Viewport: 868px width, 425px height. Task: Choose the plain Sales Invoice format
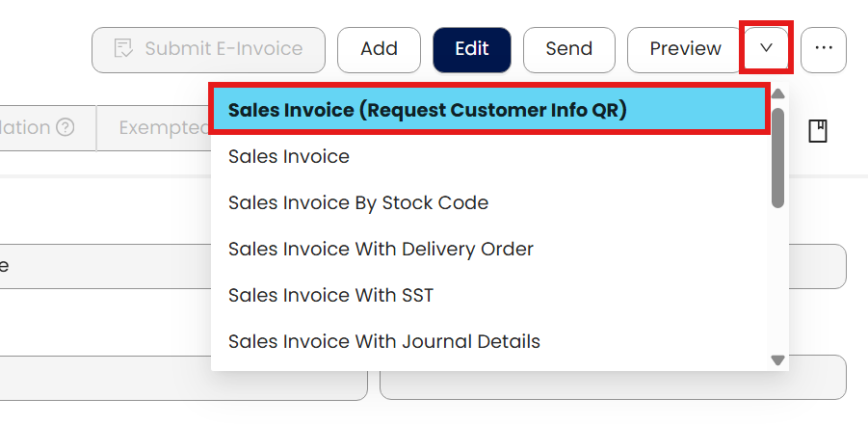pos(289,156)
